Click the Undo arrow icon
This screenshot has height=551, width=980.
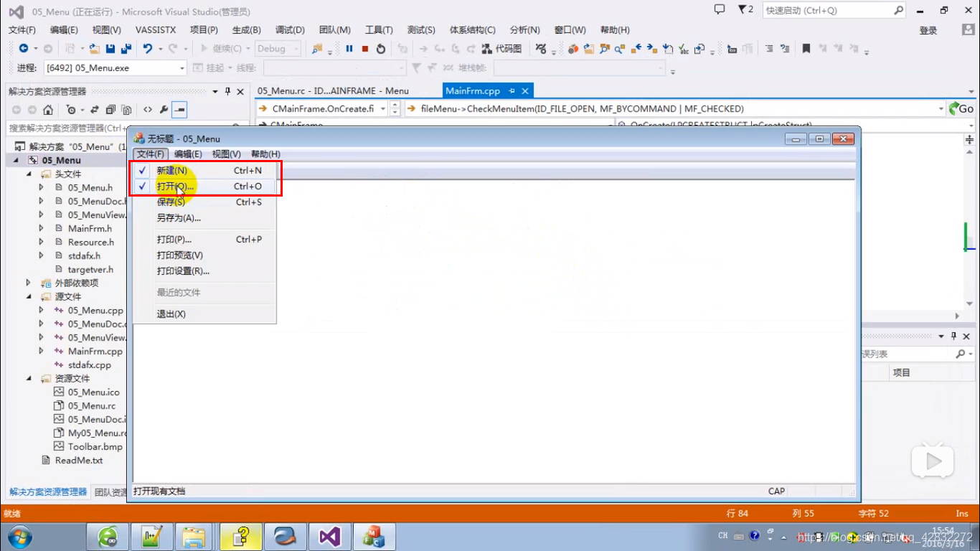click(x=147, y=49)
